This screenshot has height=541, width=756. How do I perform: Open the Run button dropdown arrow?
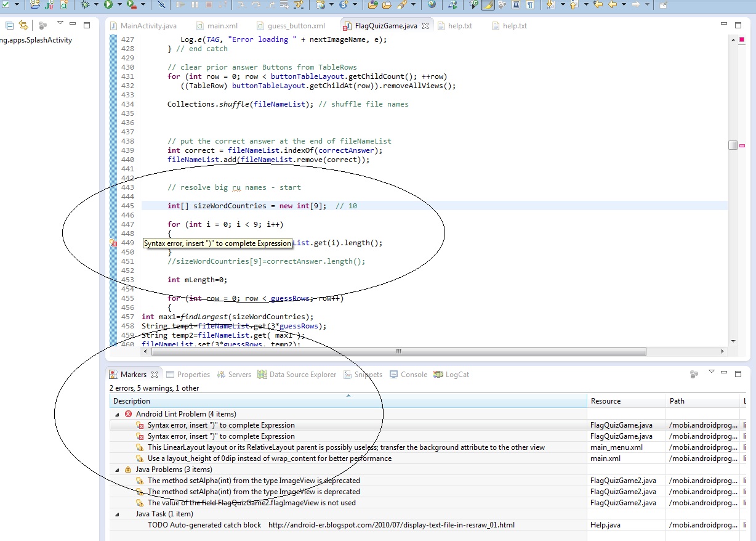coord(119,5)
